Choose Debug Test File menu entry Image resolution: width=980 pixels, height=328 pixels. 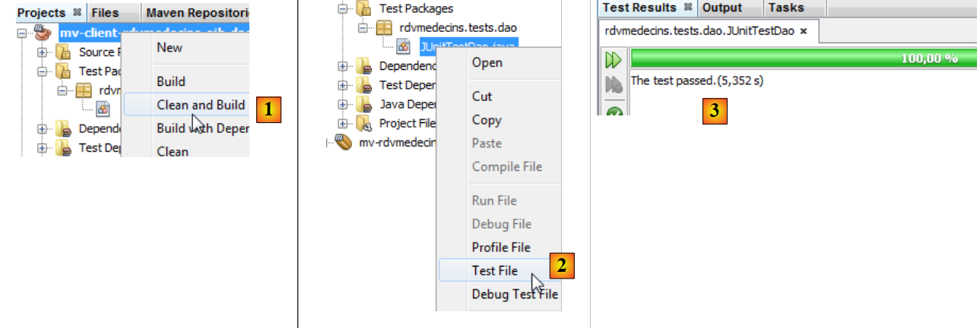515,294
